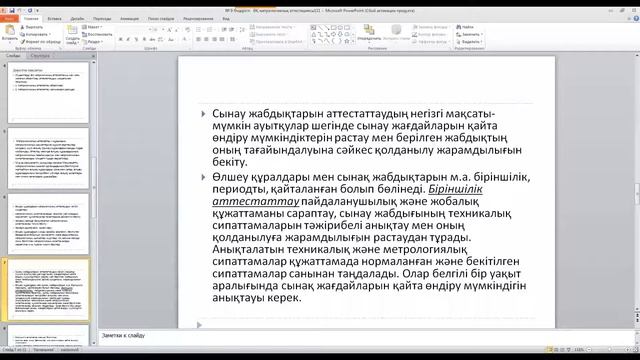Screen dimensions: 640x360
Task: Click the numbered list icon
Action: pos(210,30)
